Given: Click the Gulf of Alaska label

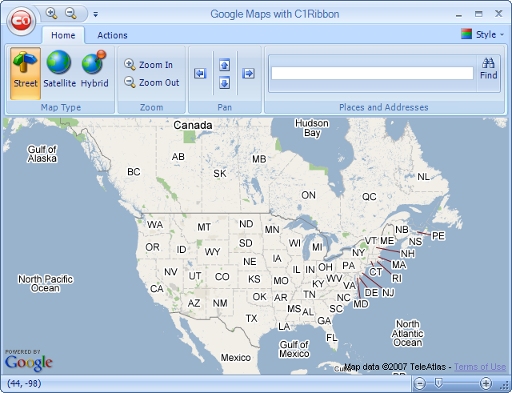Looking at the screenshot, I should coord(42,154).
